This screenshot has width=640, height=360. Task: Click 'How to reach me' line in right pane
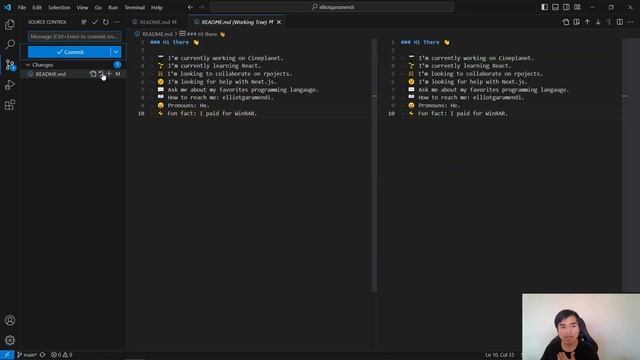click(471, 98)
